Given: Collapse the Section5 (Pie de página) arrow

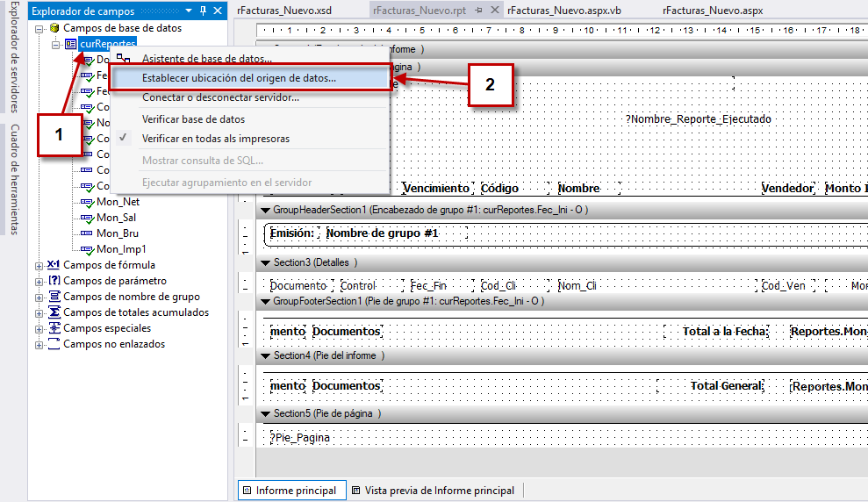Looking at the screenshot, I should coord(265,413).
